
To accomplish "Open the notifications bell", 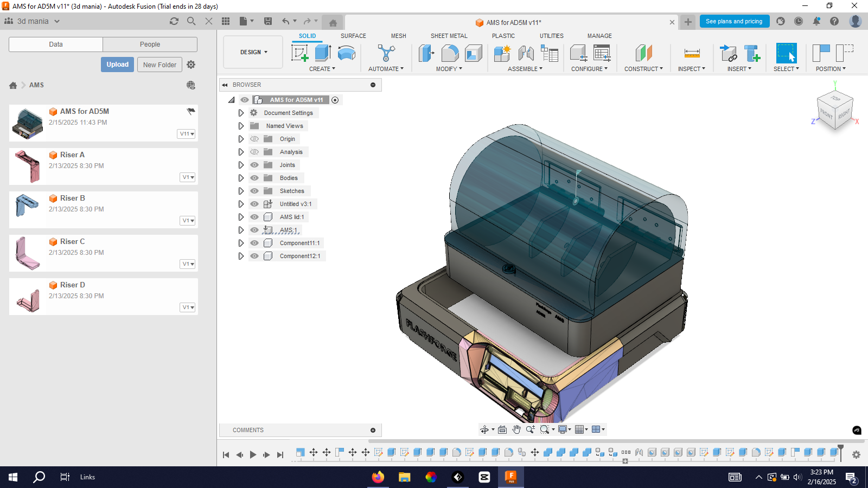I will [x=816, y=21].
